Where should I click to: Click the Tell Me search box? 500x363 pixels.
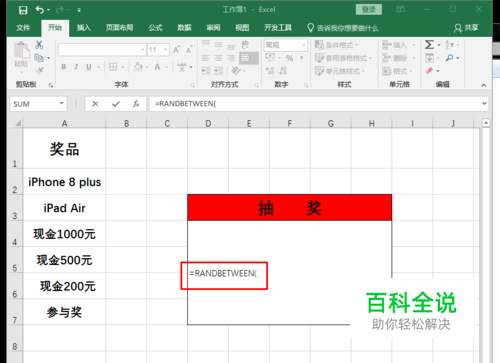click(x=343, y=28)
